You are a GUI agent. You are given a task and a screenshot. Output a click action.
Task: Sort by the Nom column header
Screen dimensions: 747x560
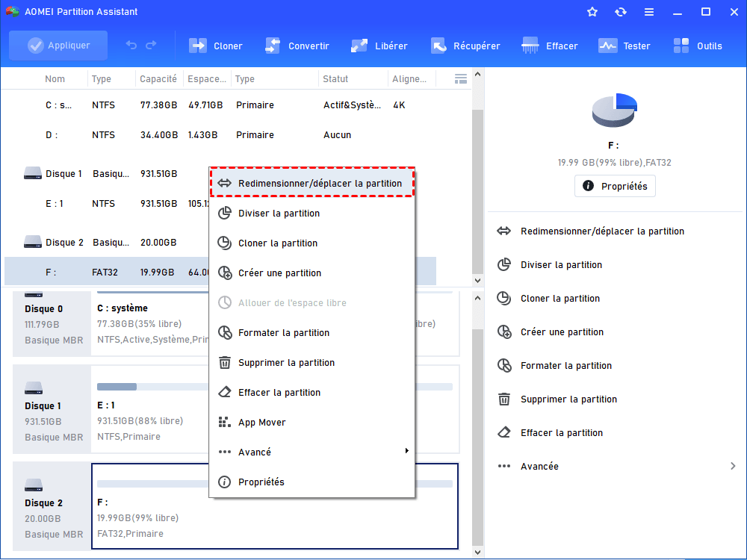click(55, 79)
